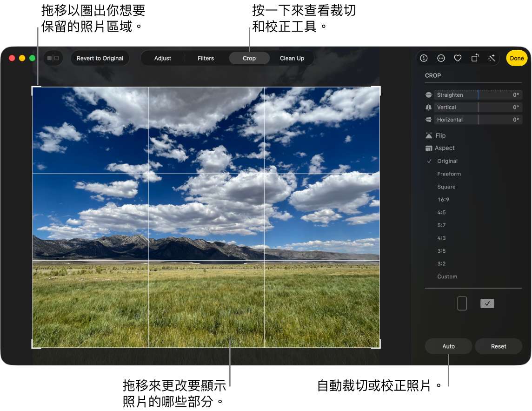Open the Custom aspect ratio option
Viewport: 532px width, 411px height.
click(447, 276)
